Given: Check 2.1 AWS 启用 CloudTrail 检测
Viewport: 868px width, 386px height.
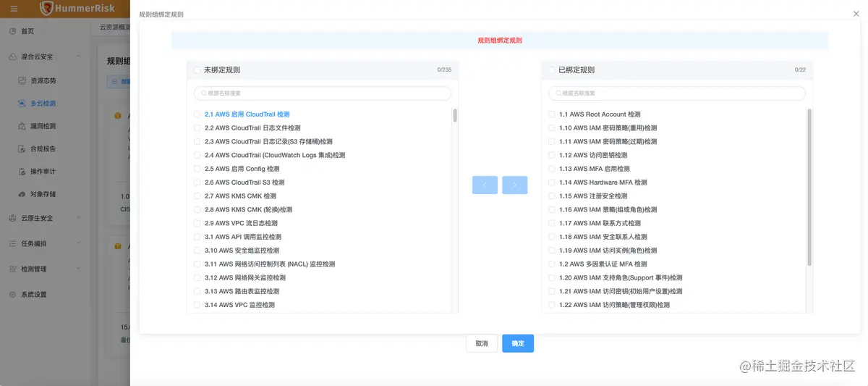Looking at the screenshot, I should [197, 114].
